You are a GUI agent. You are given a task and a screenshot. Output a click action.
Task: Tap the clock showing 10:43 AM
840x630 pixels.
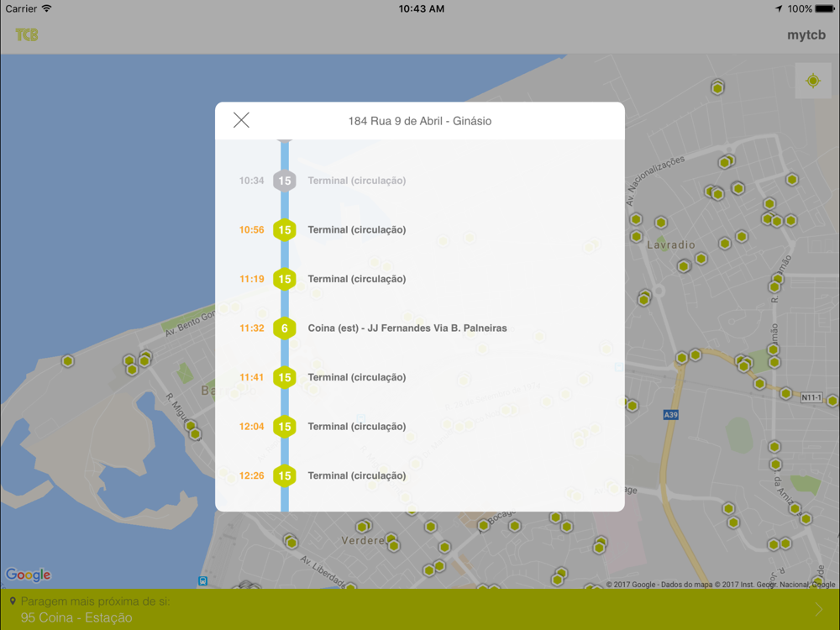[x=421, y=8]
